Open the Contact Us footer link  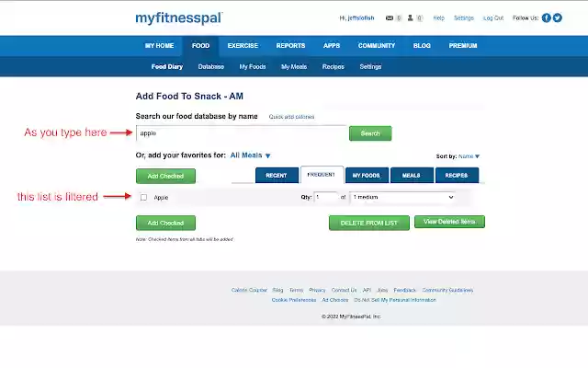pyautogui.click(x=344, y=291)
